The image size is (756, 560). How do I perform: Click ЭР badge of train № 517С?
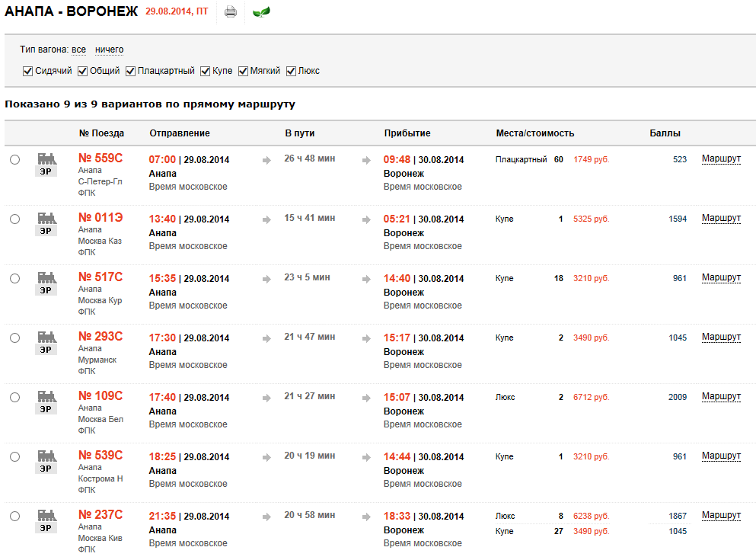[46, 290]
